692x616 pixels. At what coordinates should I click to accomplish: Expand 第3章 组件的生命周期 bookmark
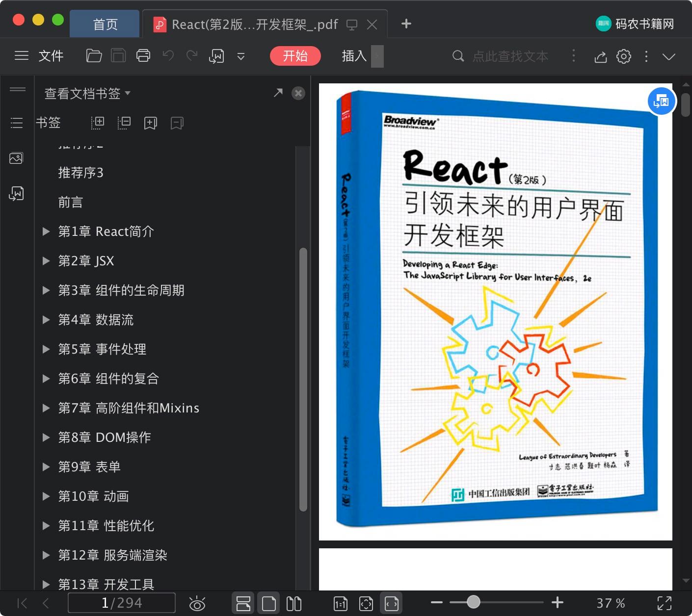46,290
